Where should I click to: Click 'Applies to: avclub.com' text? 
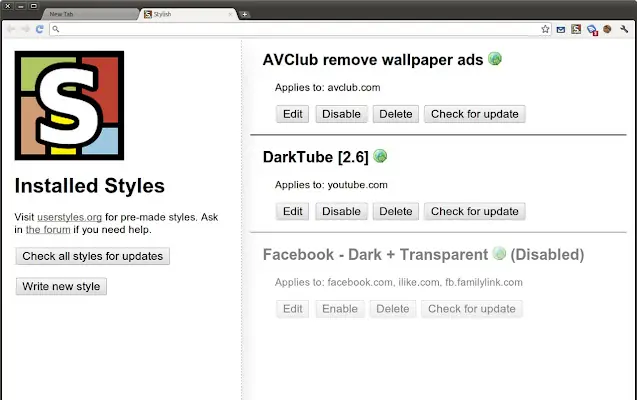(x=327, y=87)
